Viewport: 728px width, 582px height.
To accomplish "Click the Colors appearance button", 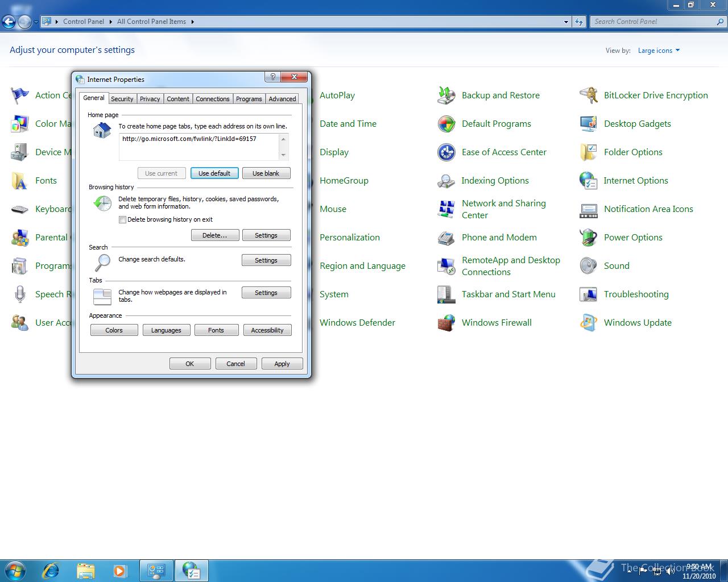I will coord(114,330).
